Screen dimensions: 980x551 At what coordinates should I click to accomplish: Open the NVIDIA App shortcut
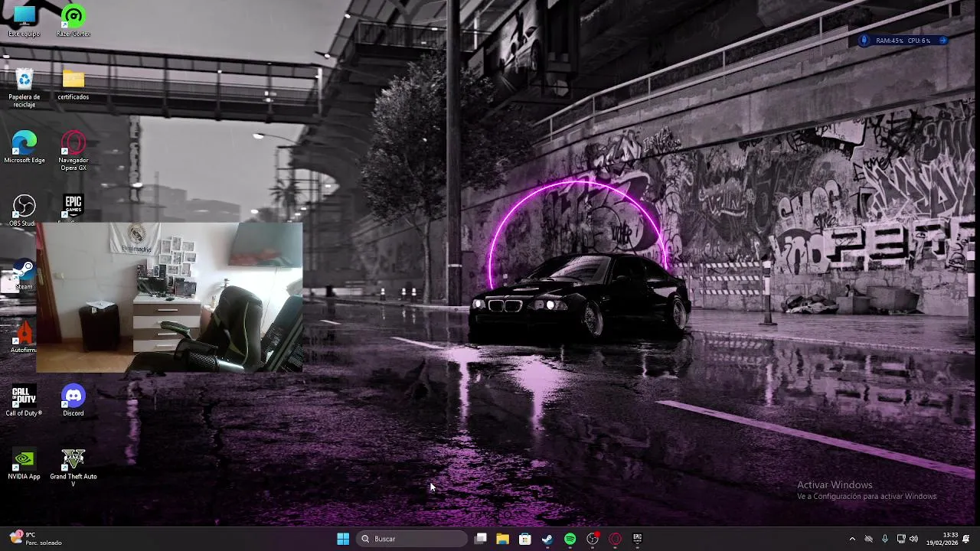point(24,465)
